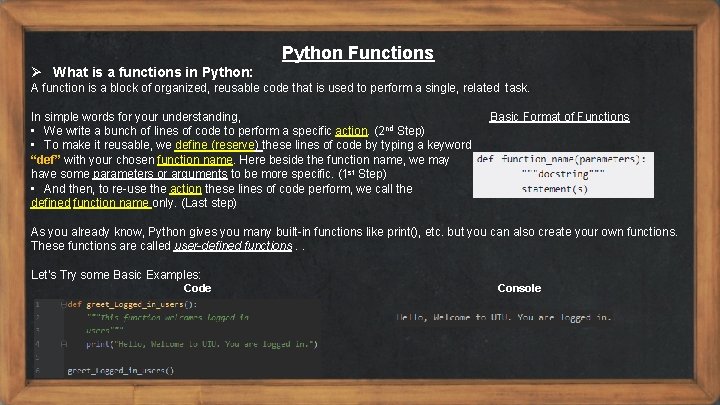The height and width of the screenshot is (405, 720).
Task: Click the docstring "This function welcomes logged in"
Action: click(168, 318)
